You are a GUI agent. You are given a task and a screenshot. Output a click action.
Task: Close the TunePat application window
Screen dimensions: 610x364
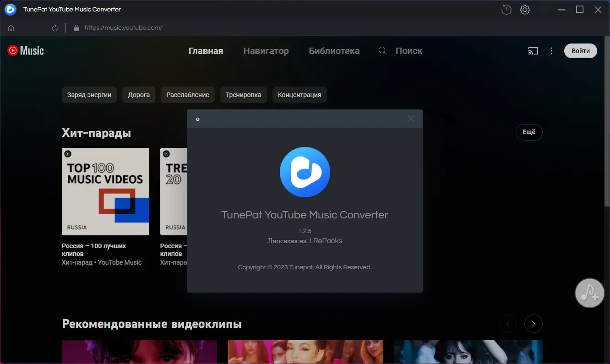click(598, 10)
